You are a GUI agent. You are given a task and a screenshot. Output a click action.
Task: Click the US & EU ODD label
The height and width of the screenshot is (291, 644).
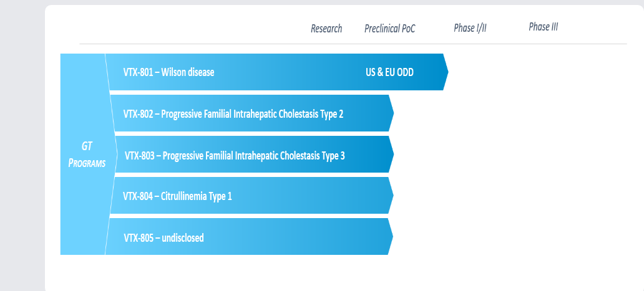[x=389, y=72]
